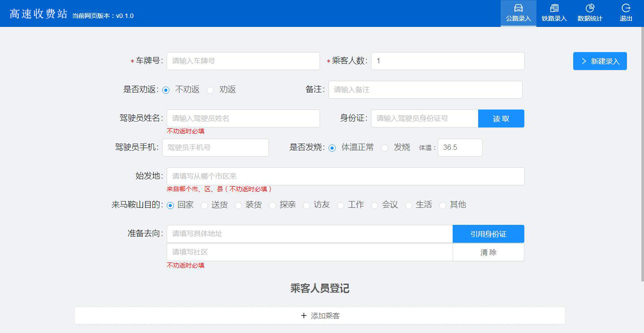The width and height of the screenshot is (644, 333).
Task: Select 探亲 purpose radio button
Action: click(272, 205)
